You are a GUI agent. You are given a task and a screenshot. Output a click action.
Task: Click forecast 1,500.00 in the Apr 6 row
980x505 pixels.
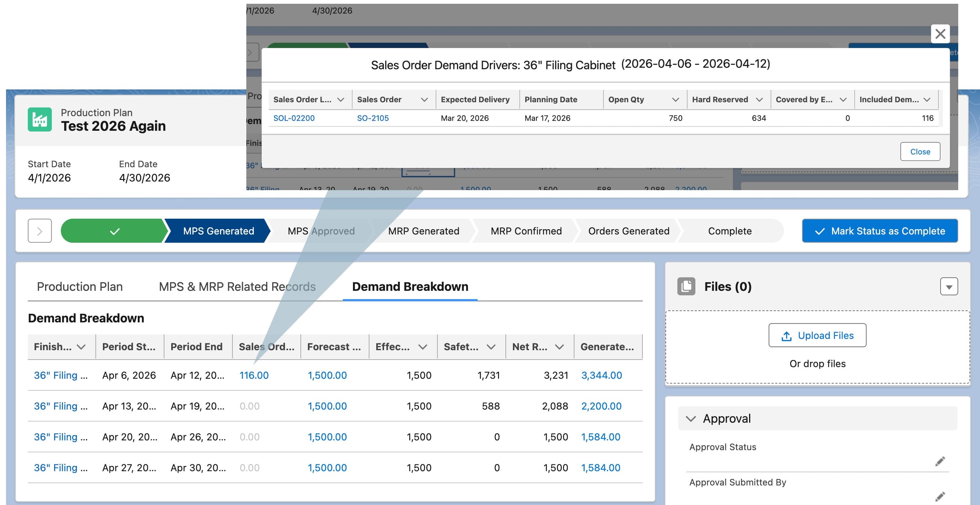327,375
